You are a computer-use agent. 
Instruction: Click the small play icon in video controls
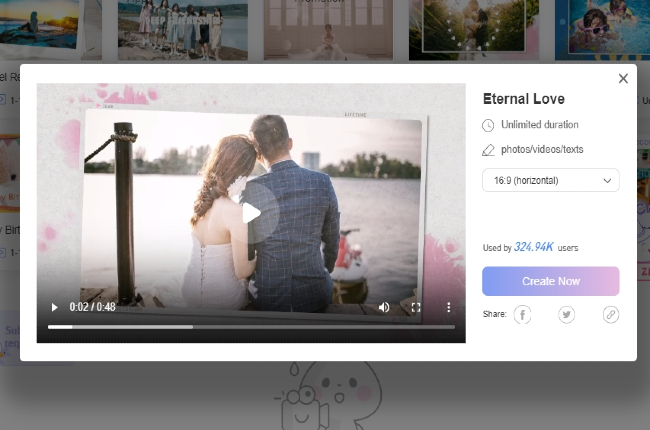[54, 307]
